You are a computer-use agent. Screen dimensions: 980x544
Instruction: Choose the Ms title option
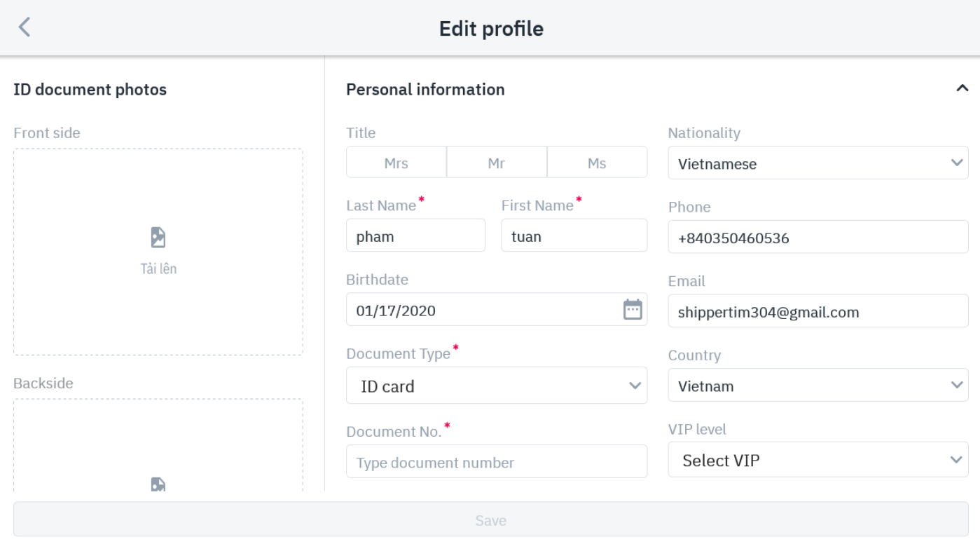tap(597, 163)
